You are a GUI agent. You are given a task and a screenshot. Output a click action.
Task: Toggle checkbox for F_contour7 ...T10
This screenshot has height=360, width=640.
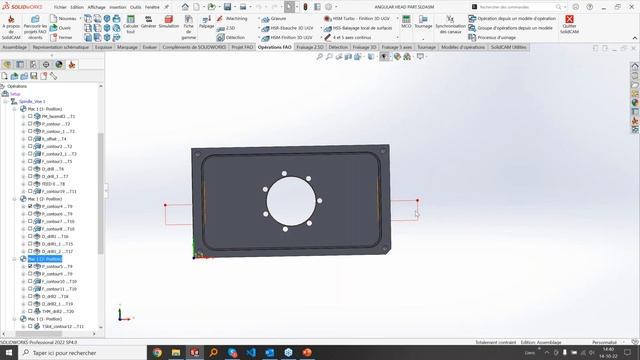pyautogui.click(x=30, y=221)
